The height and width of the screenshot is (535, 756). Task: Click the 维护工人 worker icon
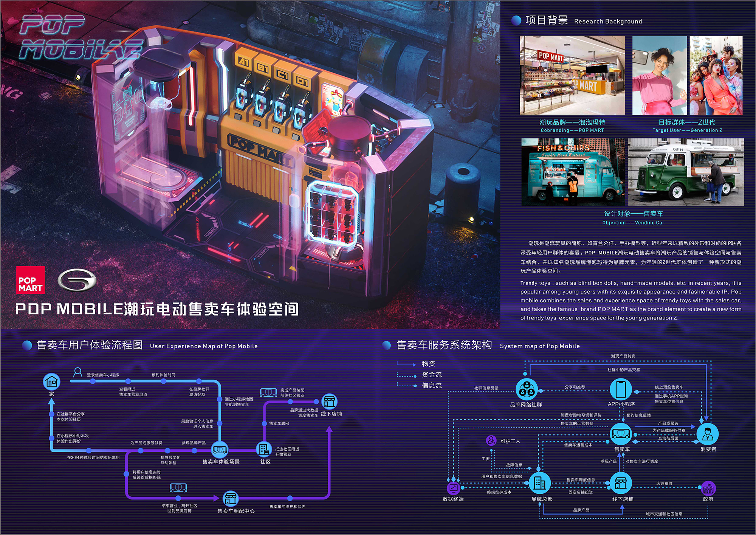[491, 440]
